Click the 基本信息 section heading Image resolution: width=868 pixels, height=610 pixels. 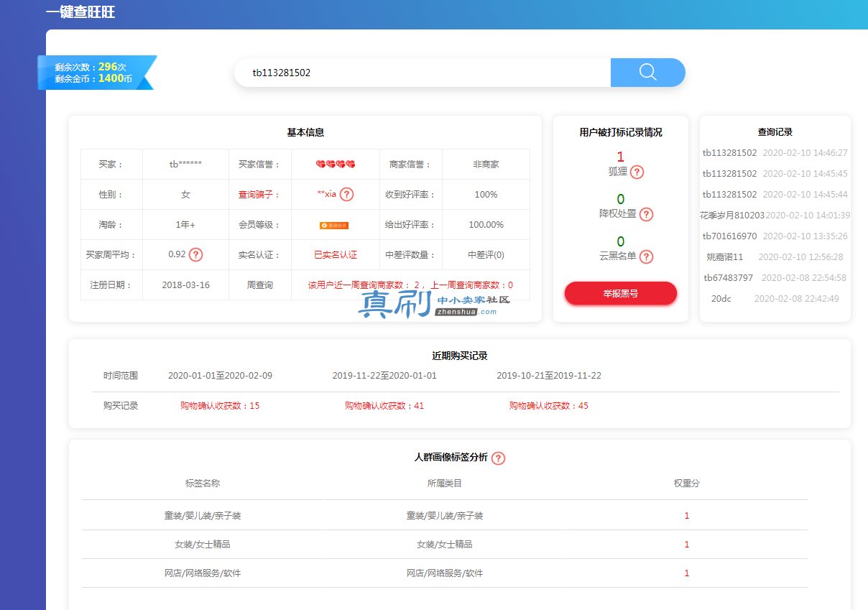pos(305,132)
